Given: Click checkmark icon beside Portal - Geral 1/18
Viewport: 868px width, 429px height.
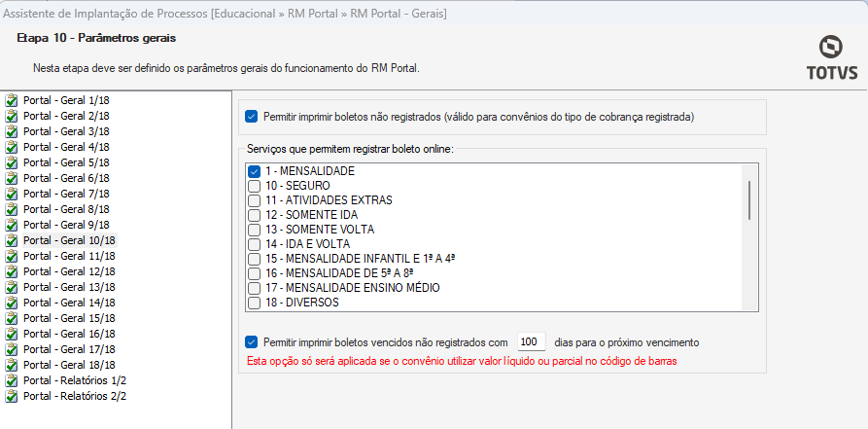Looking at the screenshot, I should coord(12,100).
